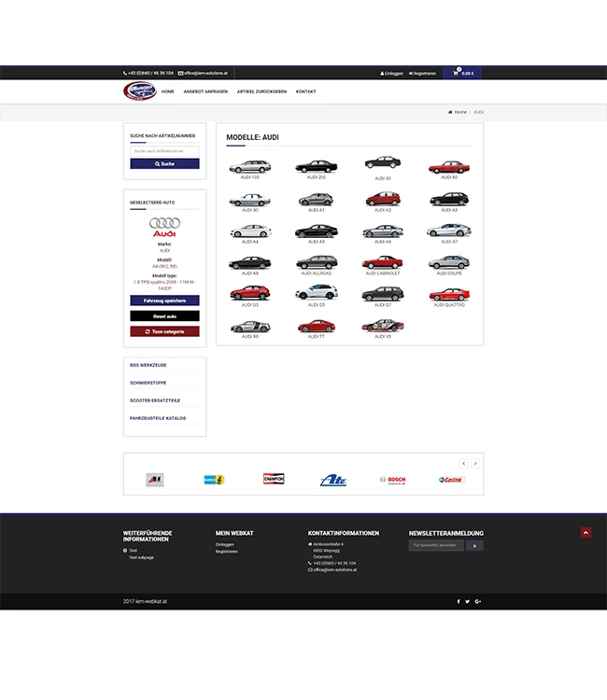Focus the Artikelnummer search field
Screen dimensions: 607x700
point(164,151)
